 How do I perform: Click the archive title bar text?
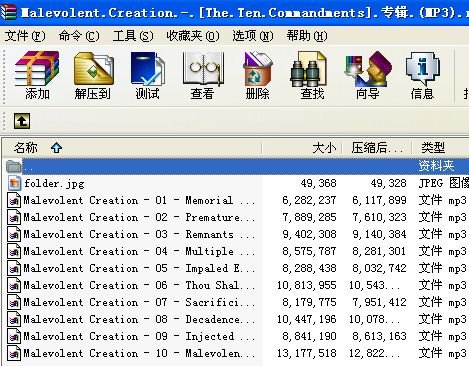pos(244,13)
